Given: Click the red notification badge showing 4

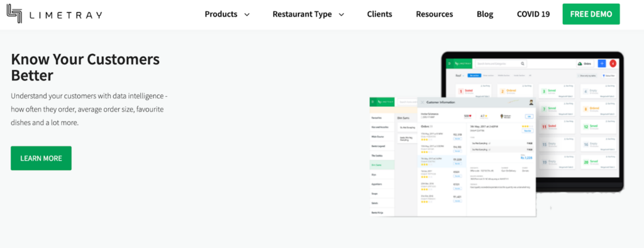Looking at the screenshot, I should (x=613, y=64).
